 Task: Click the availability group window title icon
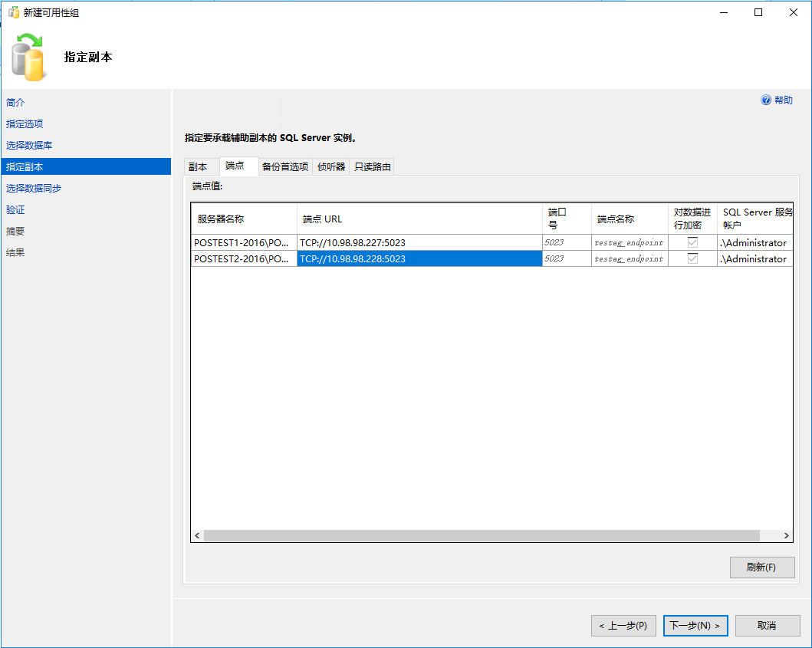pyautogui.click(x=14, y=12)
